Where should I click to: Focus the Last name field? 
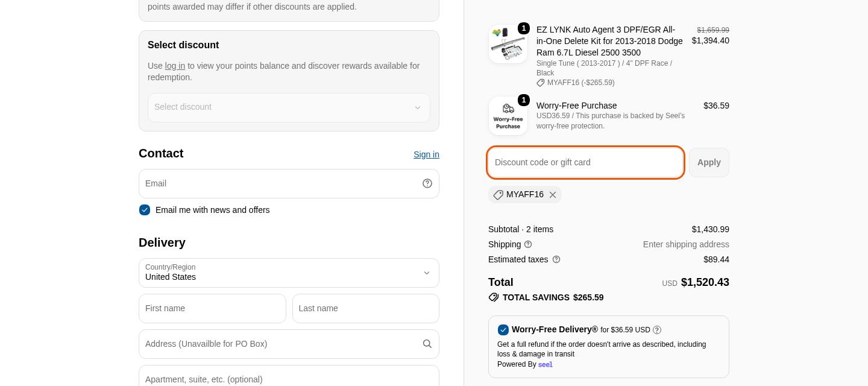pos(366,308)
